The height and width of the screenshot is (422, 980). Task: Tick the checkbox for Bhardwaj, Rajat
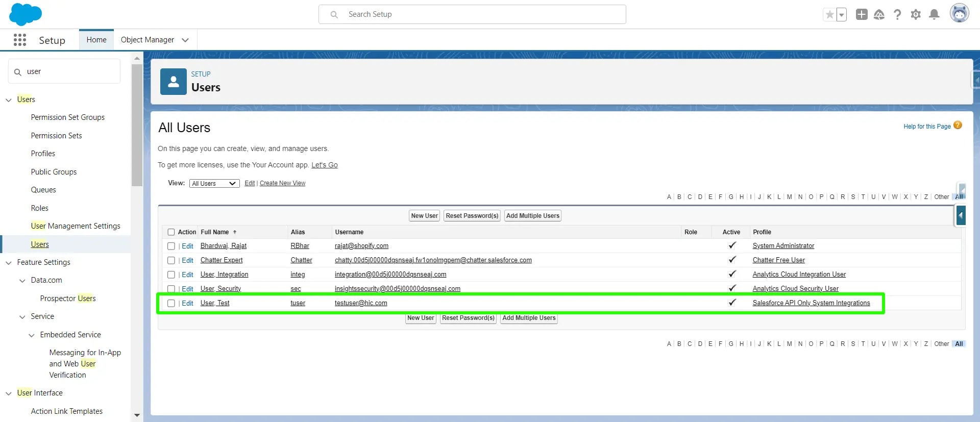[x=171, y=246]
